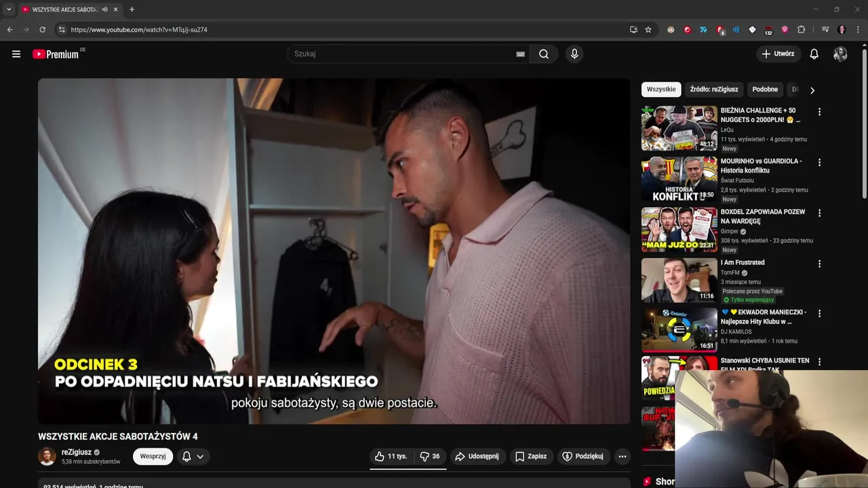Switch to the WSZYSTKIE AKCJE SABOTA browser tab
868x488 pixels.
click(x=64, y=9)
